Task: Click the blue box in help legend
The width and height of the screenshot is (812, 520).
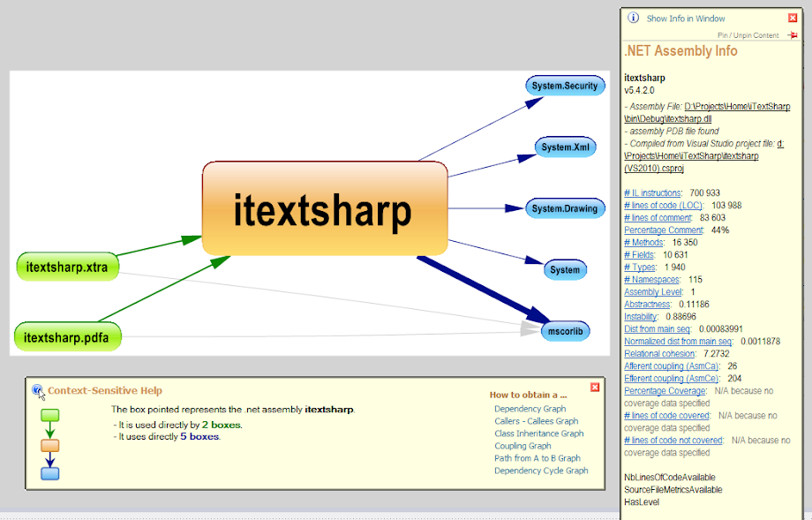Action: click(x=49, y=473)
